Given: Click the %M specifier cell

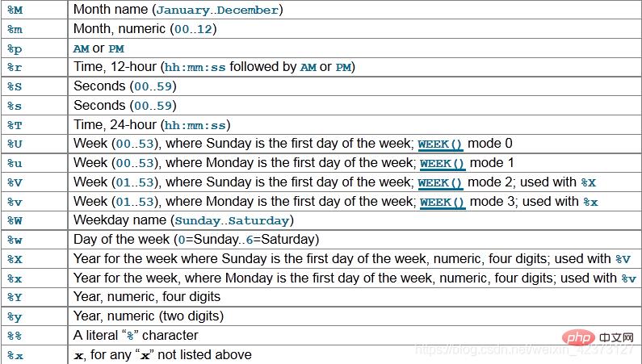Looking at the screenshot, I should 15,10.
